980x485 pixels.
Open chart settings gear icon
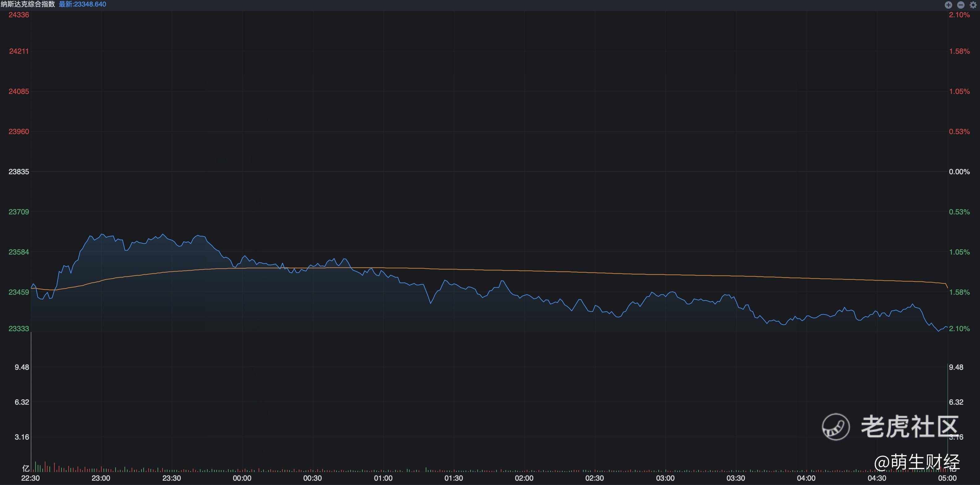(973, 5)
